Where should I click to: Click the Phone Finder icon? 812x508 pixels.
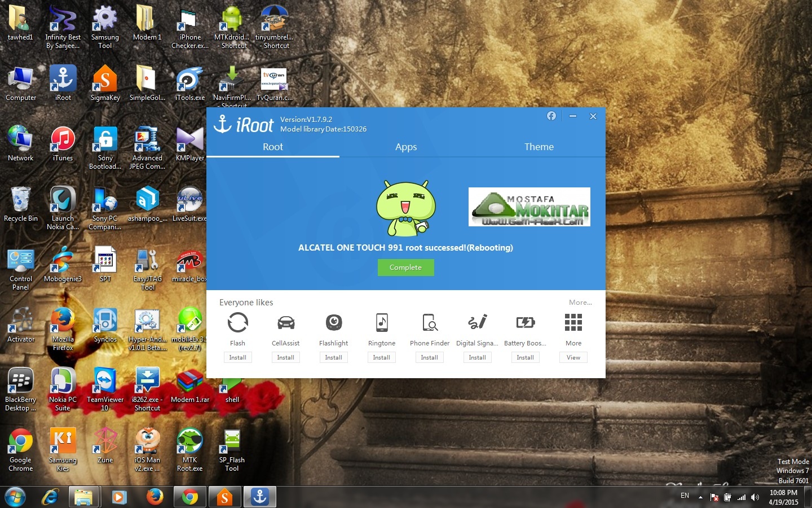430,322
